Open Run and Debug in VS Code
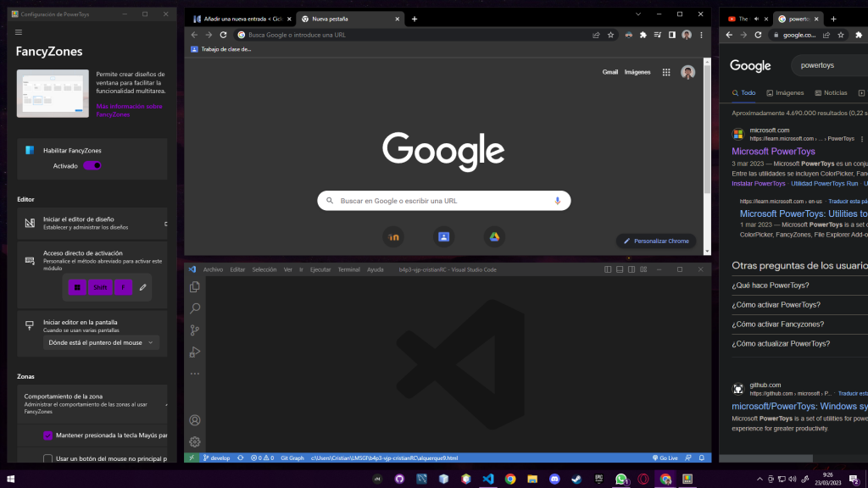The width and height of the screenshot is (868, 488). (x=195, y=352)
